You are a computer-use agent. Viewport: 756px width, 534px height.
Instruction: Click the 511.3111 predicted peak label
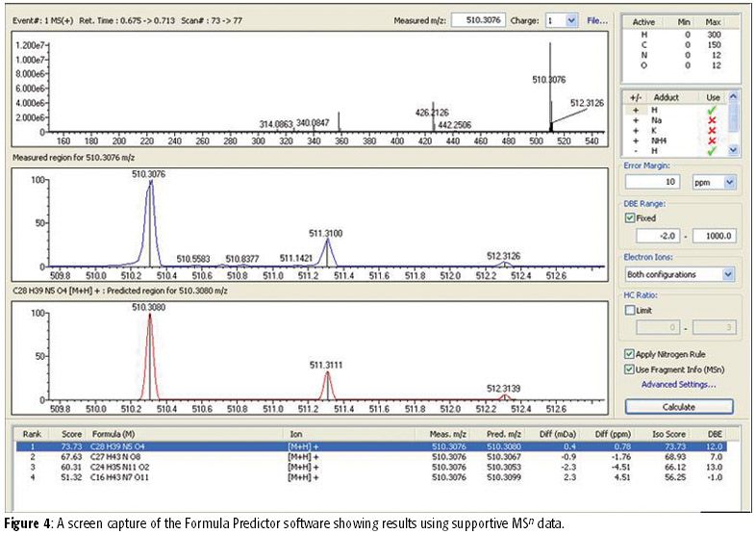click(326, 366)
